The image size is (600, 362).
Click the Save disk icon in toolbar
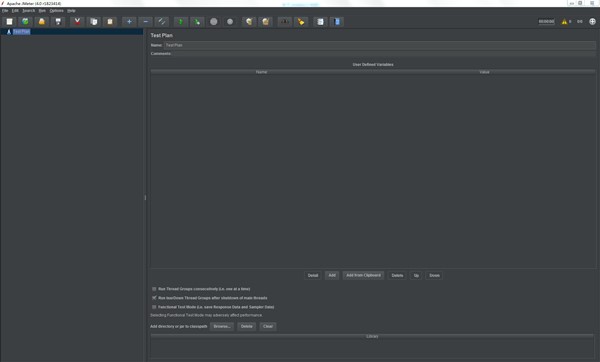tap(58, 22)
